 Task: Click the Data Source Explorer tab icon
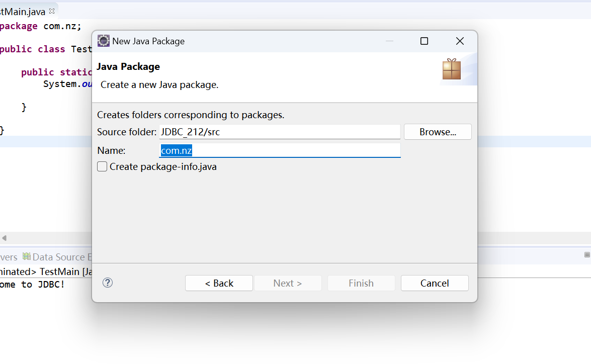click(x=27, y=256)
